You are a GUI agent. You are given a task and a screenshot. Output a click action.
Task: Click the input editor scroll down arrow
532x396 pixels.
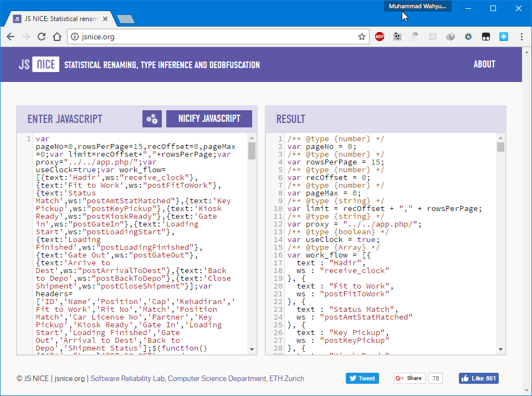tap(252, 349)
